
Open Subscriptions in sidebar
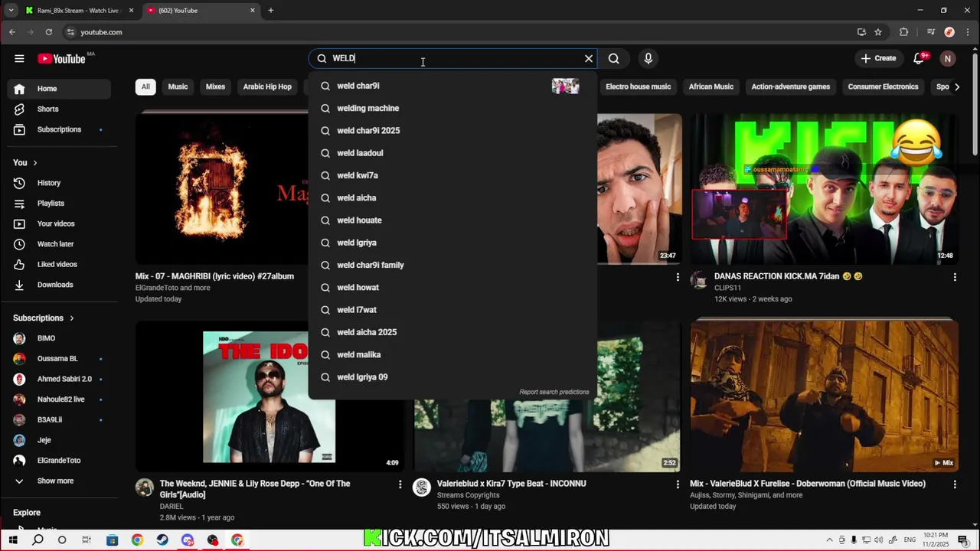pyautogui.click(x=60, y=130)
